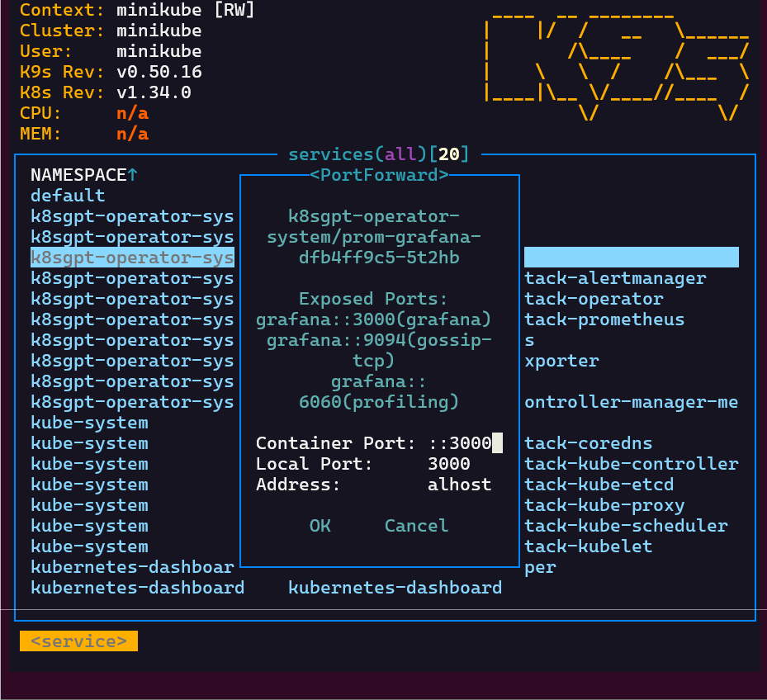Select the Address field in PortForward

pyautogui.click(x=459, y=485)
